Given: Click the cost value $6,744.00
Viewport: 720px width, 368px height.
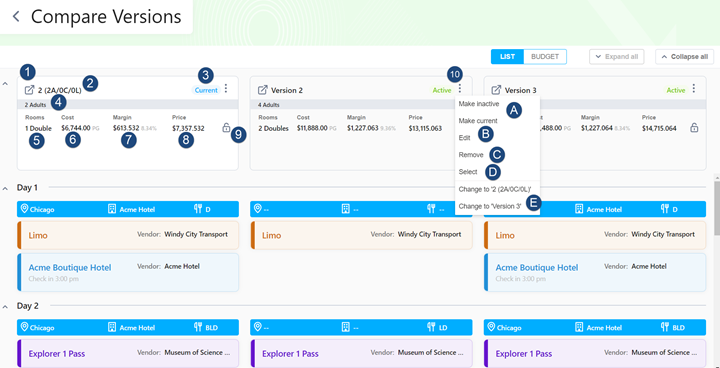Looking at the screenshot, I should pos(76,128).
